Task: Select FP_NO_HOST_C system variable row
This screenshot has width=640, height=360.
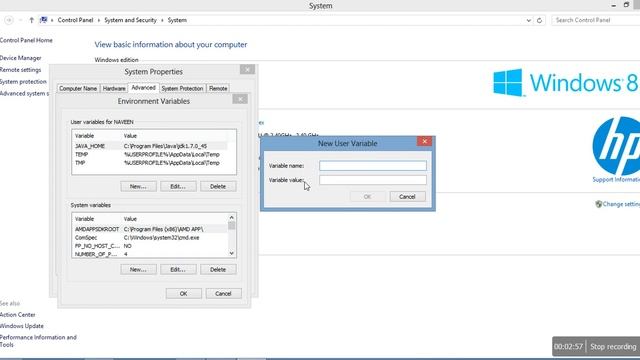Action: (x=150, y=246)
